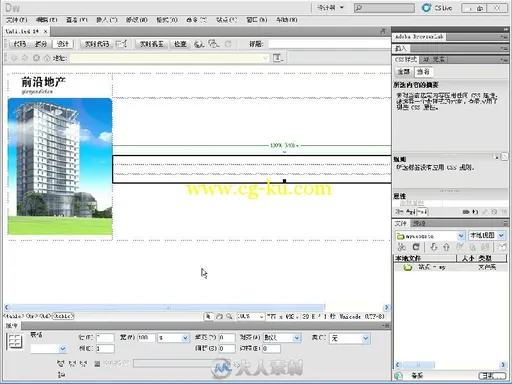This screenshot has width=512, height=384.
Task: Click connect to remote server icon
Action: 402,247
